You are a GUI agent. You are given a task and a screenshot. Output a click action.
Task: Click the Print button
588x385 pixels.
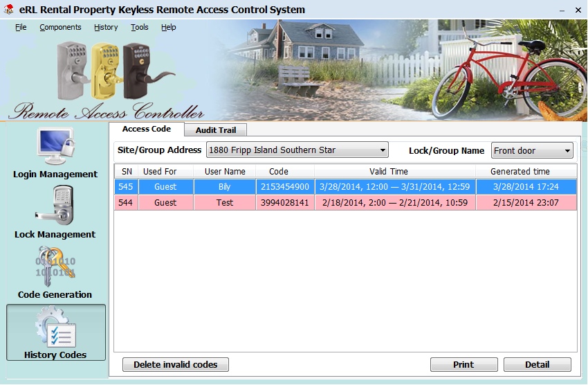click(464, 364)
